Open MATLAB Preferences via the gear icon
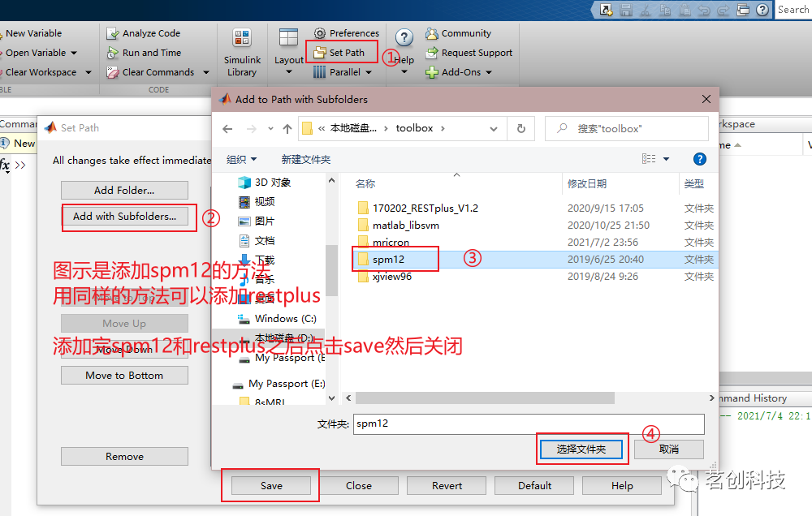This screenshot has height=516, width=812. [x=344, y=32]
